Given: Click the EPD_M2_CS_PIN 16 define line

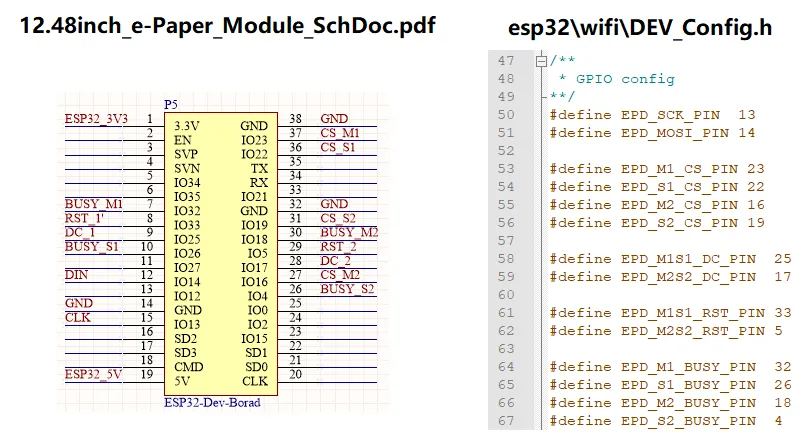Looking at the screenshot, I should click(x=657, y=205).
